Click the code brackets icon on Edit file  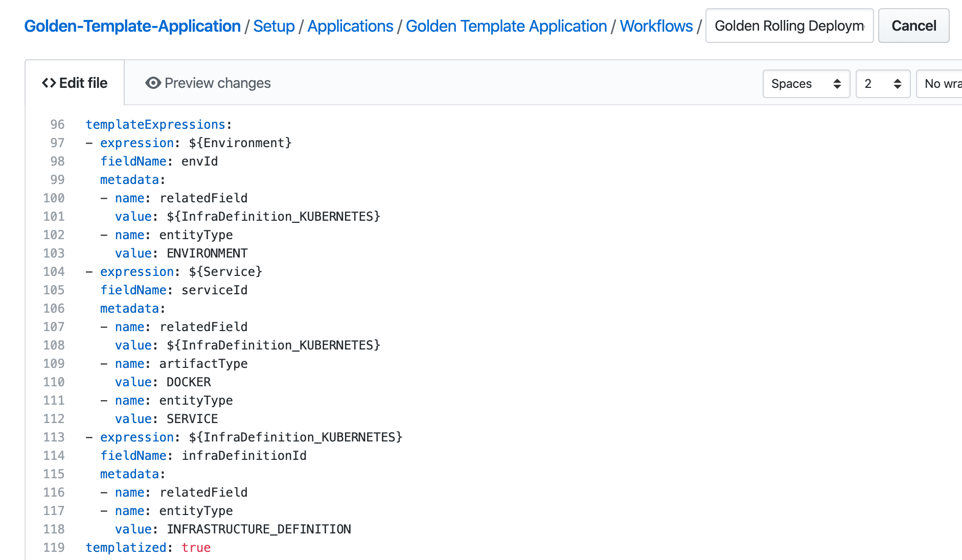pyautogui.click(x=49, y=83)
